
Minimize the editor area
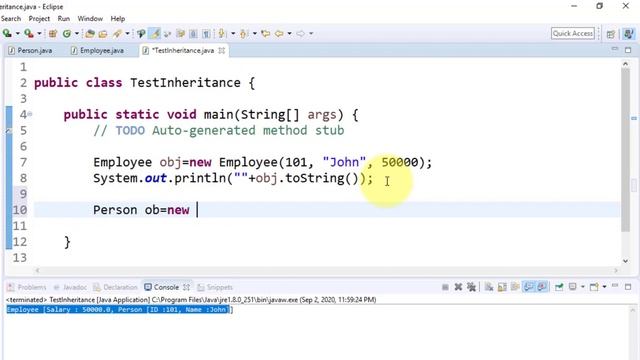(615, 49)
